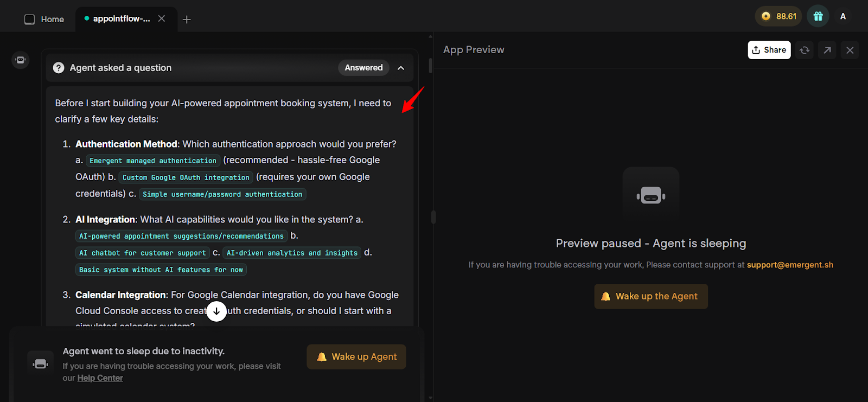Click 'Agent went to sleep due to inactivity.' text

click(x=144, y=351)
